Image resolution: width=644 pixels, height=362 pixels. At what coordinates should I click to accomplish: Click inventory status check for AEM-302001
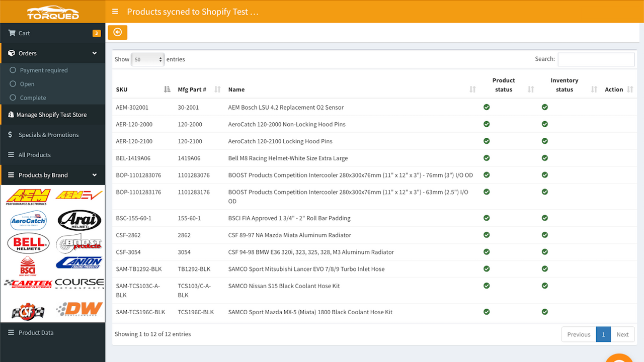[x=545, y=107]
